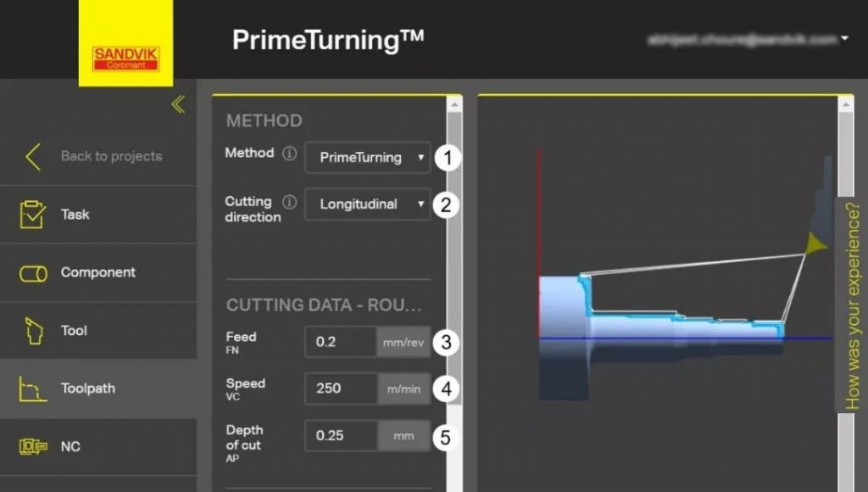Open the Task section
868x492 pixels.
(98, 215)
